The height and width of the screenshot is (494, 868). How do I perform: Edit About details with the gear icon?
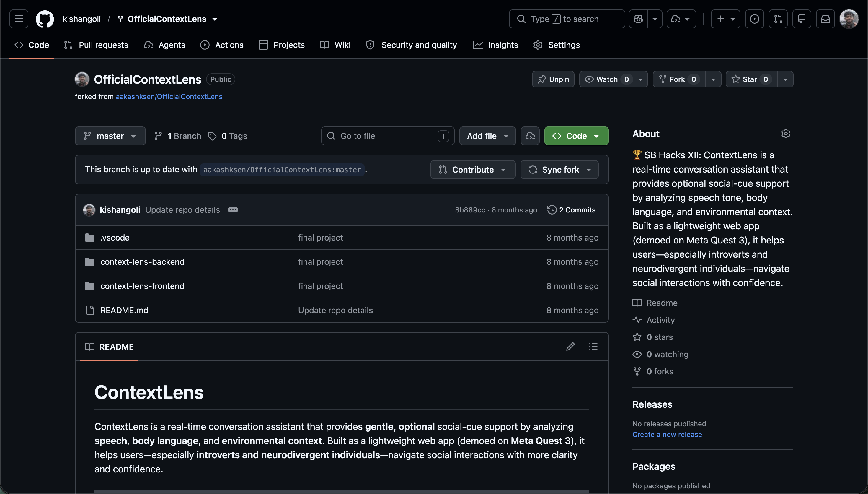[786, 134]
